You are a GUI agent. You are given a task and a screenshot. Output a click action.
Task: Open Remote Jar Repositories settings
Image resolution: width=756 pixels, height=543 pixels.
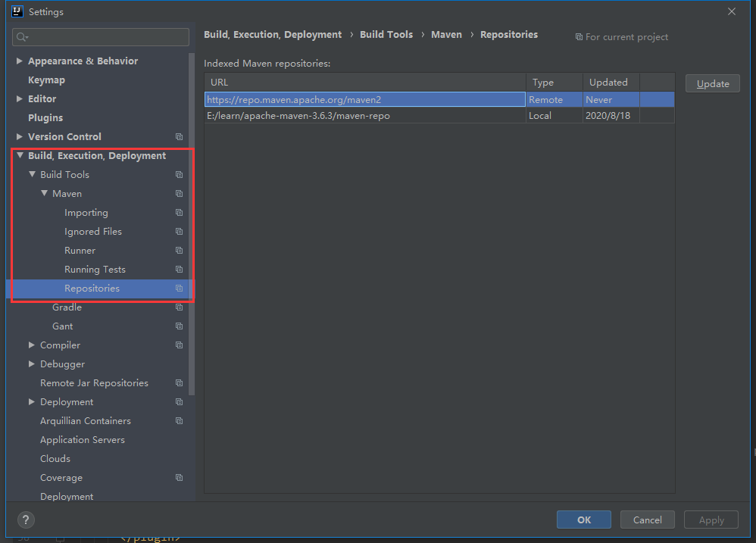pos(94,383)
